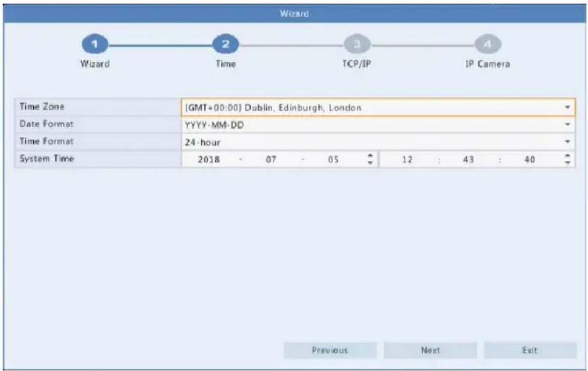This screenshot has width=588, height=371.
Task: Click the Date Format label
Action: coord(47,124)
